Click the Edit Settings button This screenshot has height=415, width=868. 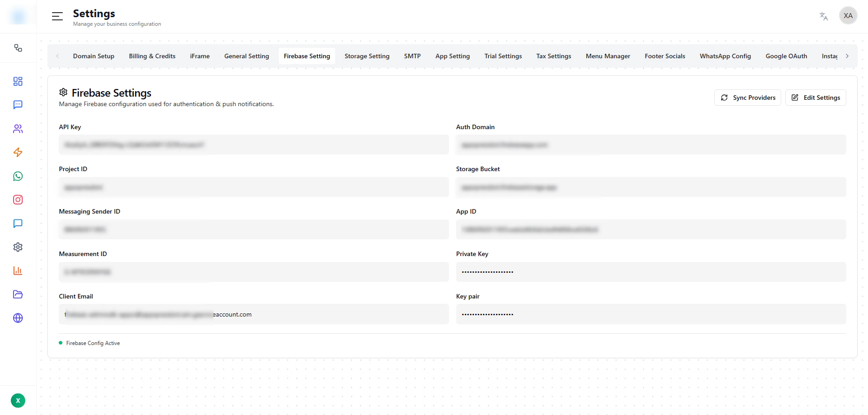pos(816,98)
